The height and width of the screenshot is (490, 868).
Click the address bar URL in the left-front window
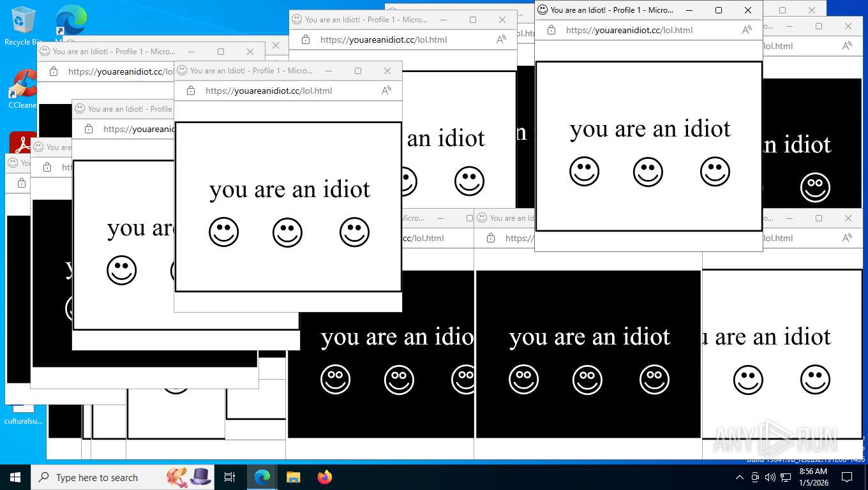coord(269,91)
